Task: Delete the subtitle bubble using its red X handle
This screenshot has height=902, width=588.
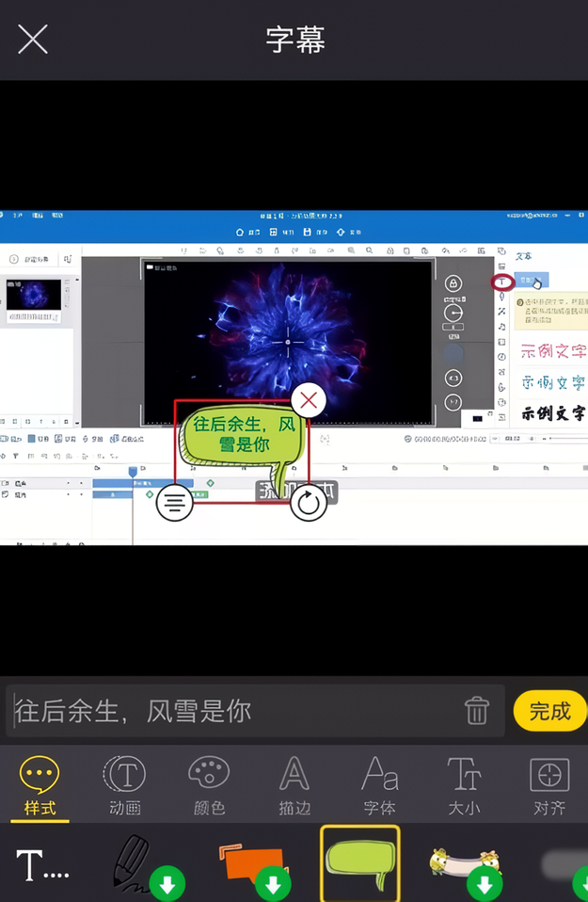Action: click(x=308, y=401)
